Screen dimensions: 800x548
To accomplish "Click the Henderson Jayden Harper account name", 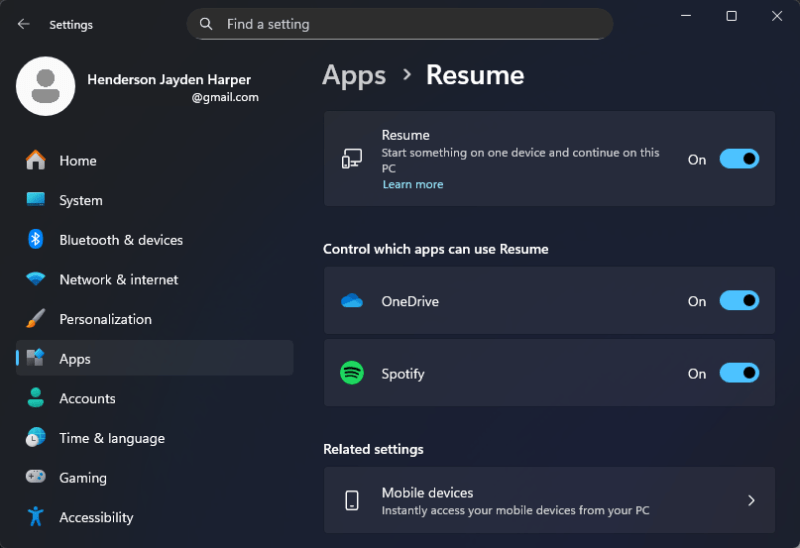I will coord(169,79).
